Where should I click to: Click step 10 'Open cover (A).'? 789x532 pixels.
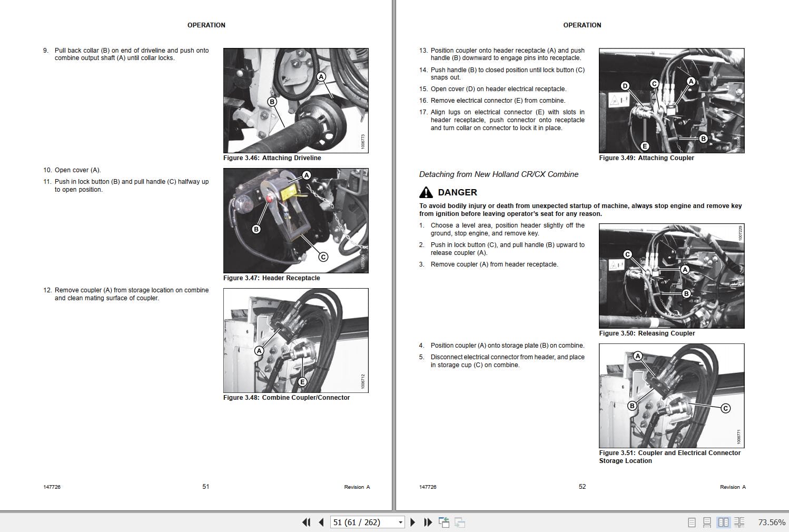(x=77, y=170)
